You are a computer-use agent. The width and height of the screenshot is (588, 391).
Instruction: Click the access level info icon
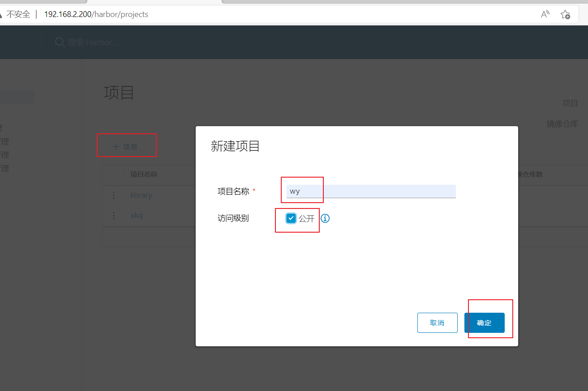click(x=325, y=218)
